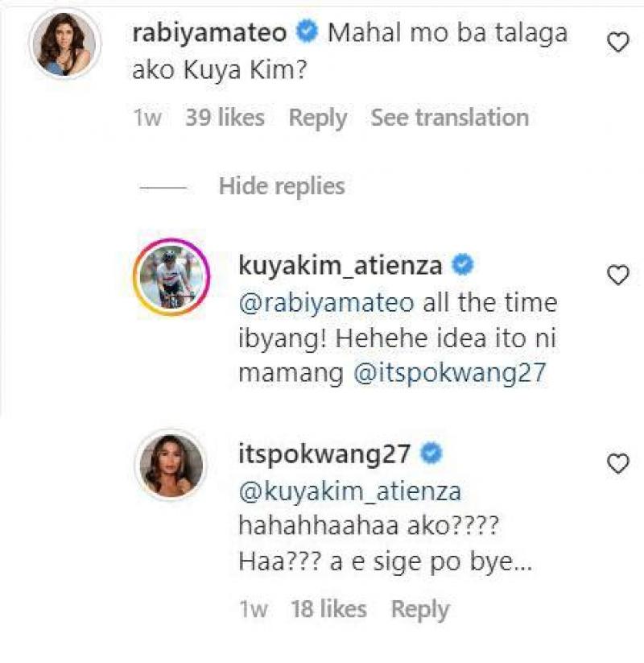Reply to rabiyamateo's comment
The image size is (644, 663).
pyautogui.click(x=318, y=118)
